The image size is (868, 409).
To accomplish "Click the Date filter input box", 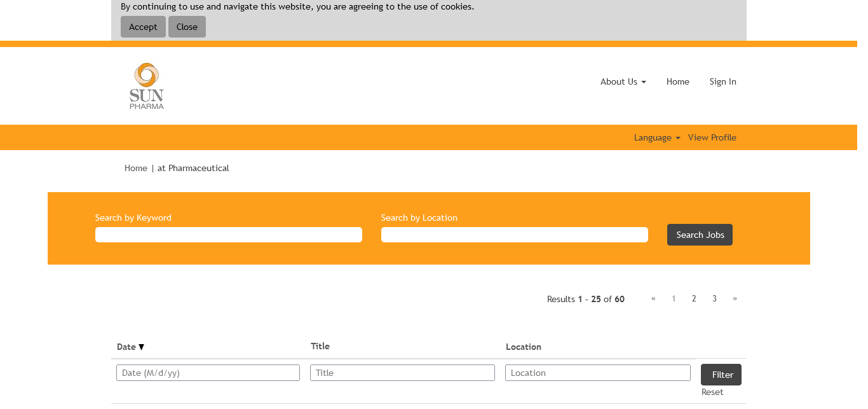I will [208, 373].
